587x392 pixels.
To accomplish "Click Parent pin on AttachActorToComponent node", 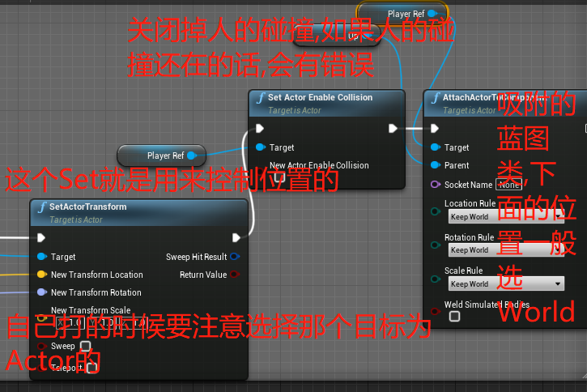I will click(436, 165).
